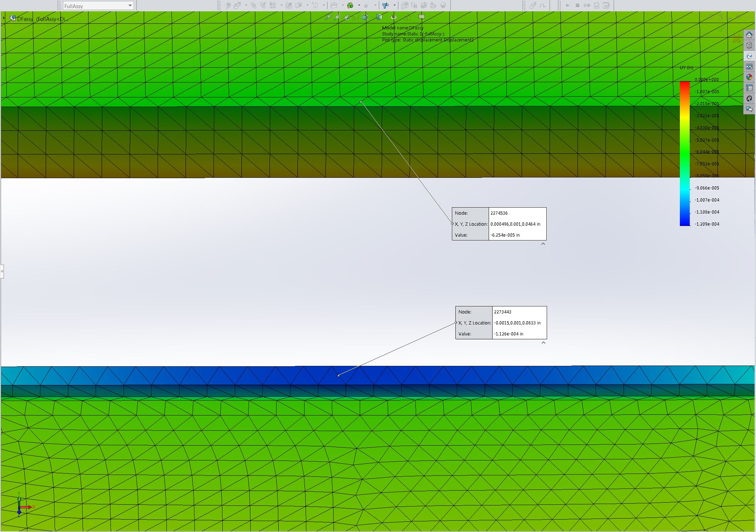Image resolution: width=756 pixels, height=532 pixels.
Task: Click the Zoom to Fit icon
Action: tap(328, 17)
